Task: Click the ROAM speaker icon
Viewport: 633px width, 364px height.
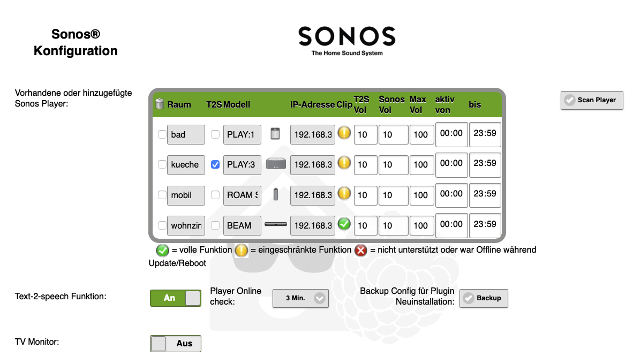Action: (276, 194)
